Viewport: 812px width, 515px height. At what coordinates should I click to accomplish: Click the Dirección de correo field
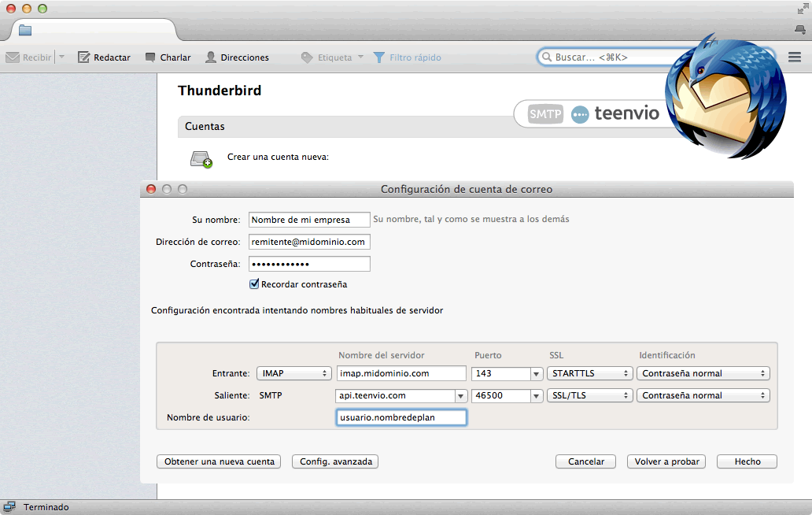click(x=309, y=242)
